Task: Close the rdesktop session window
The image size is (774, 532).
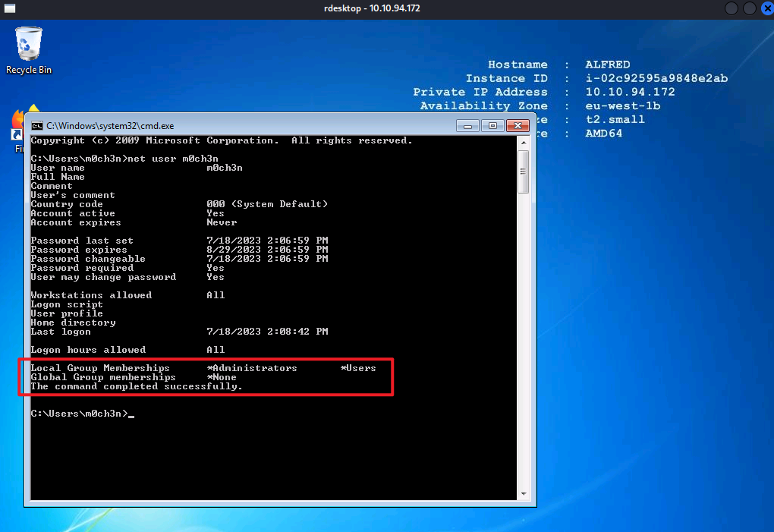Action: point(768,8)
